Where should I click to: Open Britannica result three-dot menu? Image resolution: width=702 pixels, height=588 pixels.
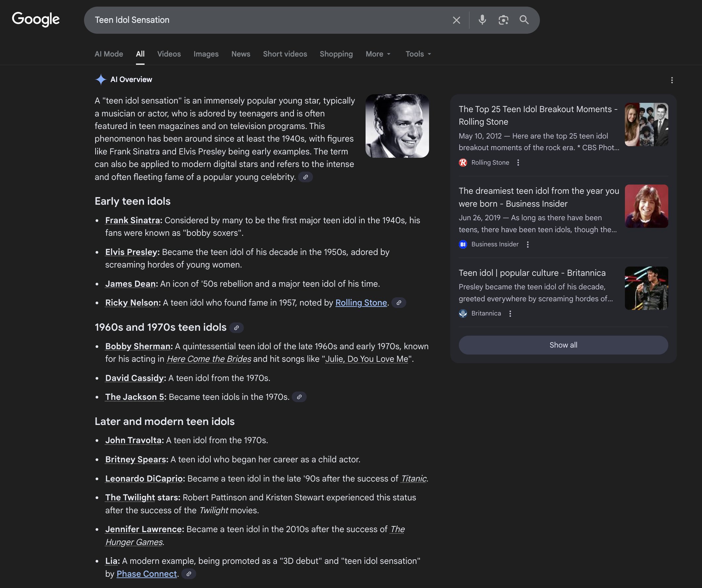pyautogui.click(x=510, y=314)
